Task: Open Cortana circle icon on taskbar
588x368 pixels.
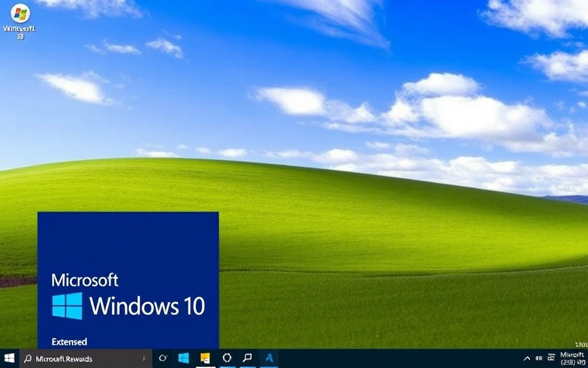Action: click(x=163, y=358)
